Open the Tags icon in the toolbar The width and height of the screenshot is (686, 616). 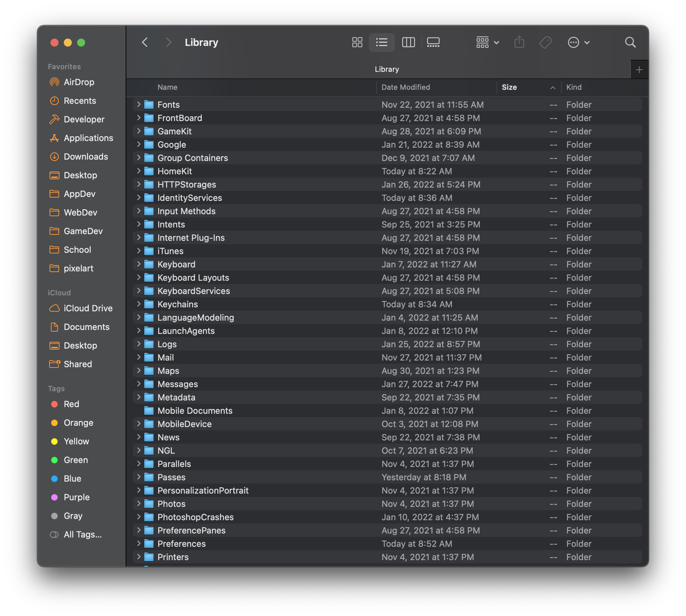click(545, 42)
